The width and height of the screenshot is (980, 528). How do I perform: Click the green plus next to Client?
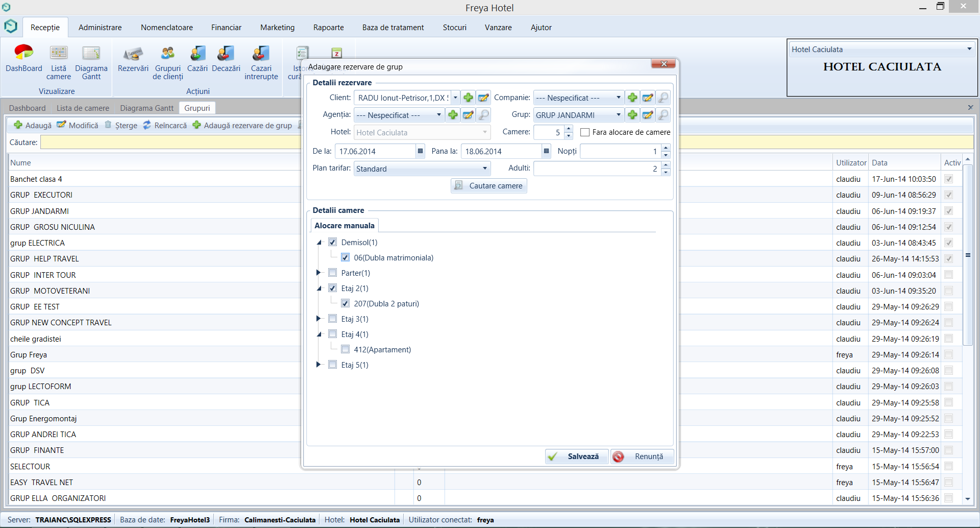[468, 98]
